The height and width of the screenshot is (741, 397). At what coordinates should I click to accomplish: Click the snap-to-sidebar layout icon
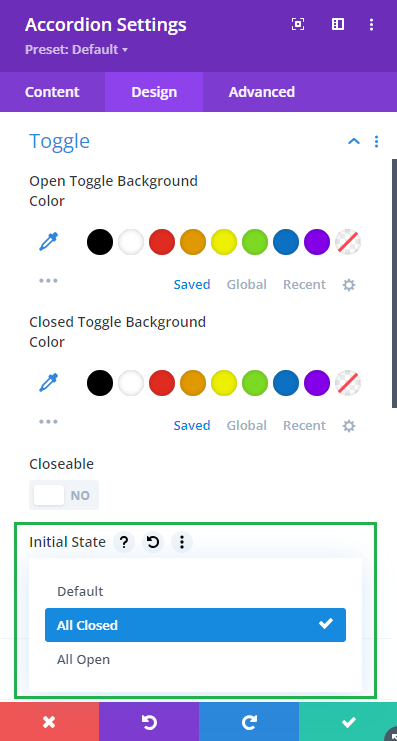338,24
